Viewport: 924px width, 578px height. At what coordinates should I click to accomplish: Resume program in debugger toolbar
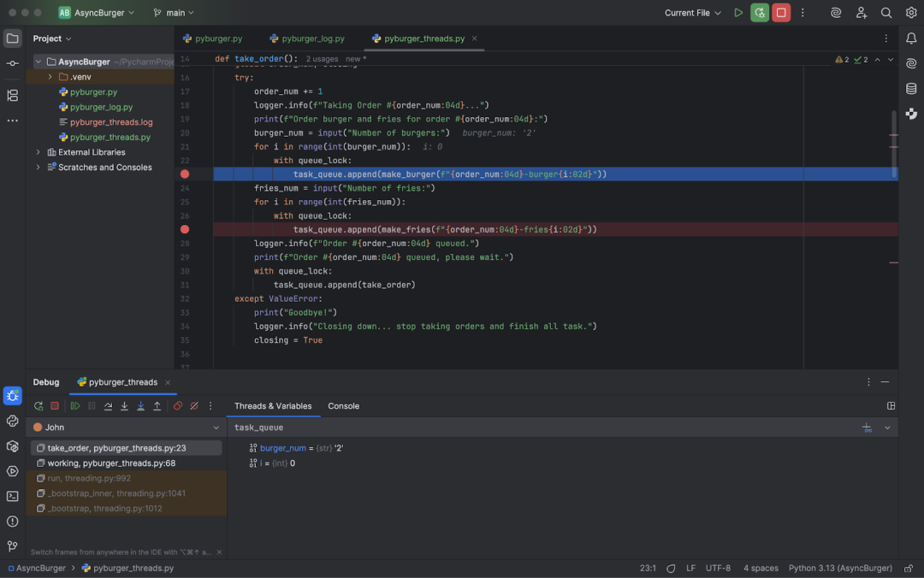pos(74,406)
